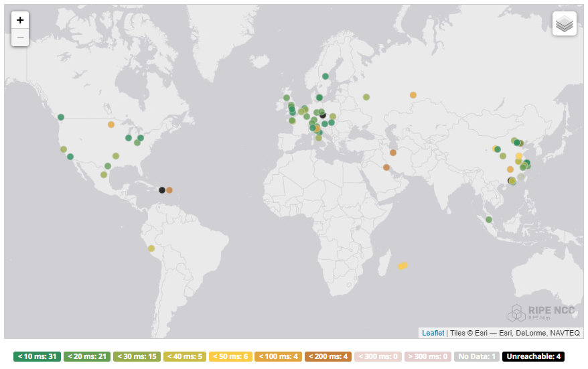Toggle the 'Unreachable: 4' legend badge
The width and height of the screenshot is (588, 369).
[533, 356]
